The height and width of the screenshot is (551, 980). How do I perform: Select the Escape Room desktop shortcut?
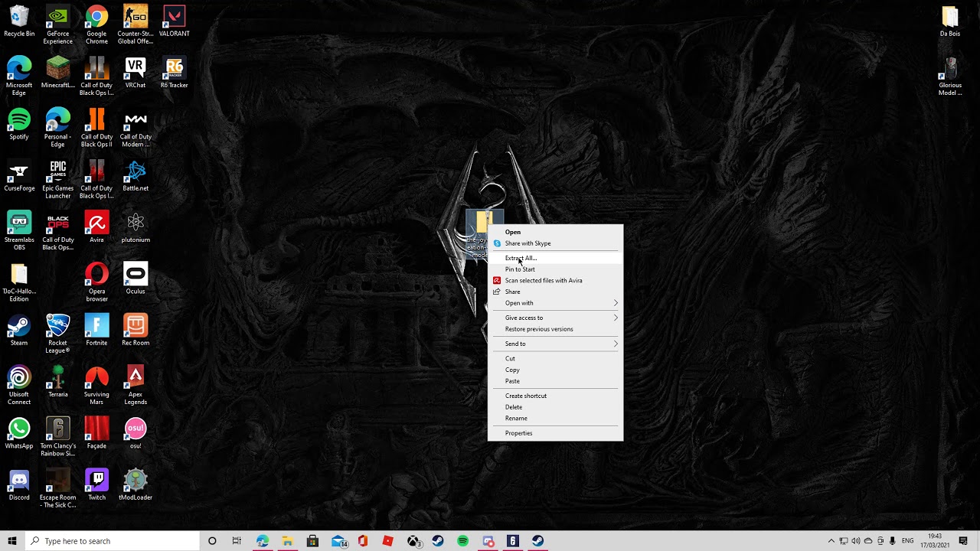pos(57,488)
